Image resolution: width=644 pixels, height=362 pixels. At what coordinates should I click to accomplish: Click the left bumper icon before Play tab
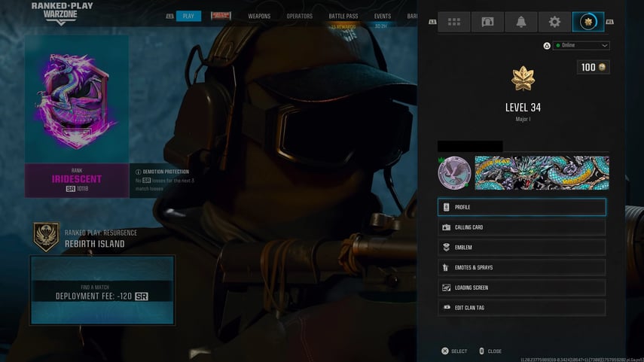click(x=169, y=17)
